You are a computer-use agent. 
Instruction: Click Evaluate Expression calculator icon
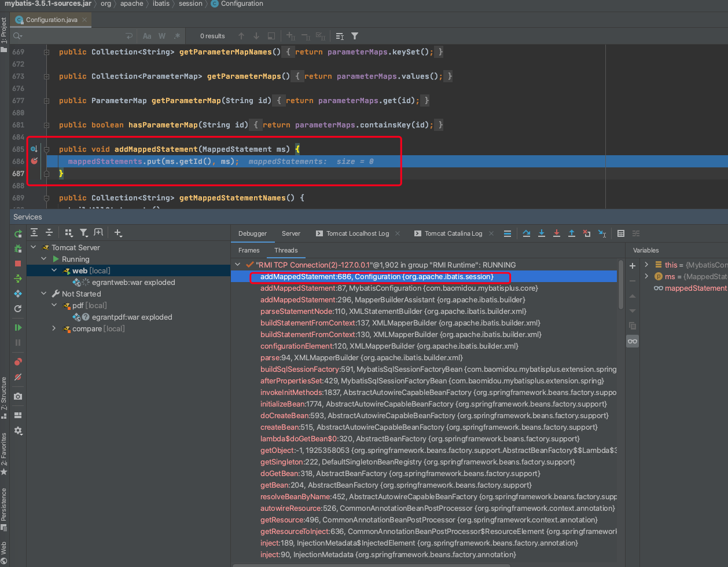(x=620, y=233)
